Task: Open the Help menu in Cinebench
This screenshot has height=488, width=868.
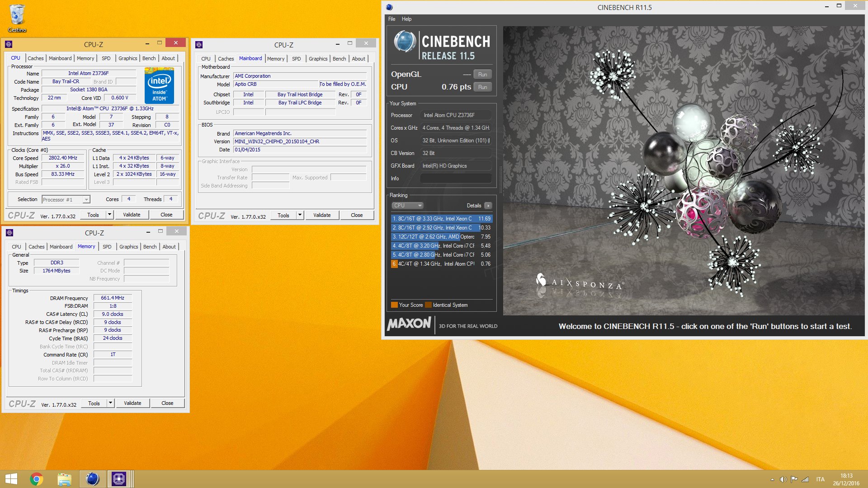Action: pyautogui.click(x=406, y=19)
